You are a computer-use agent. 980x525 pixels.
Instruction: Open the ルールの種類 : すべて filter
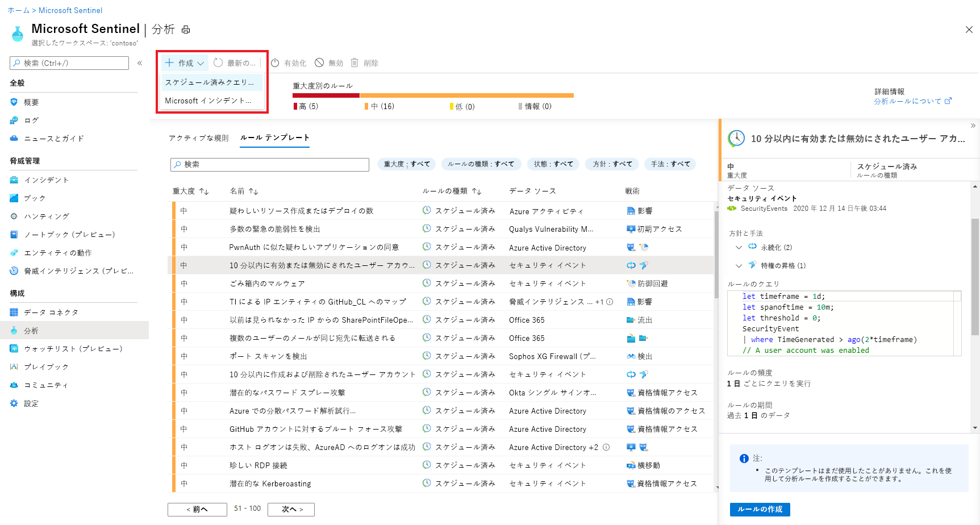click(x=481, y=164)
